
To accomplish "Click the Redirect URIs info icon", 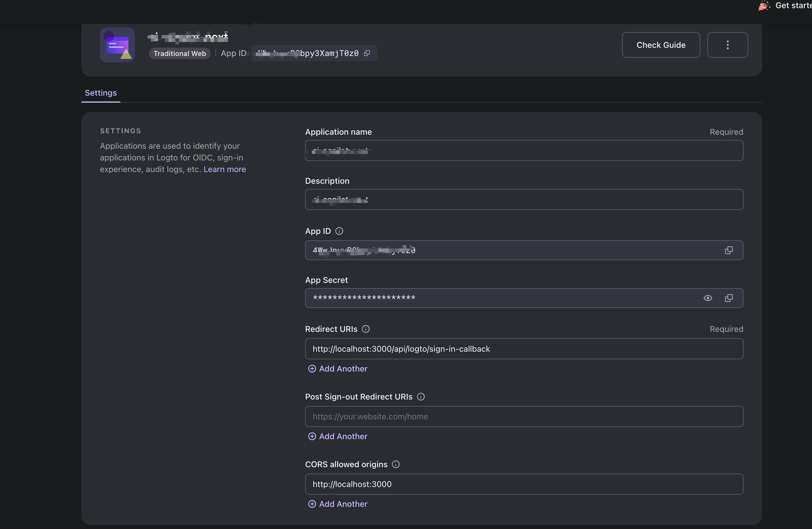I will coord(365,329).
